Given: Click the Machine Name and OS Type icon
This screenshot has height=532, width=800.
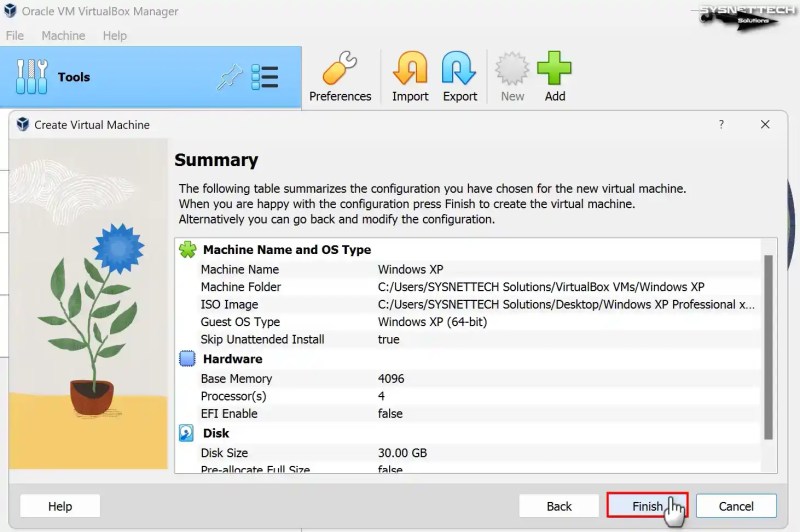Looking at the screenshot, I should [x=187, y=249].
